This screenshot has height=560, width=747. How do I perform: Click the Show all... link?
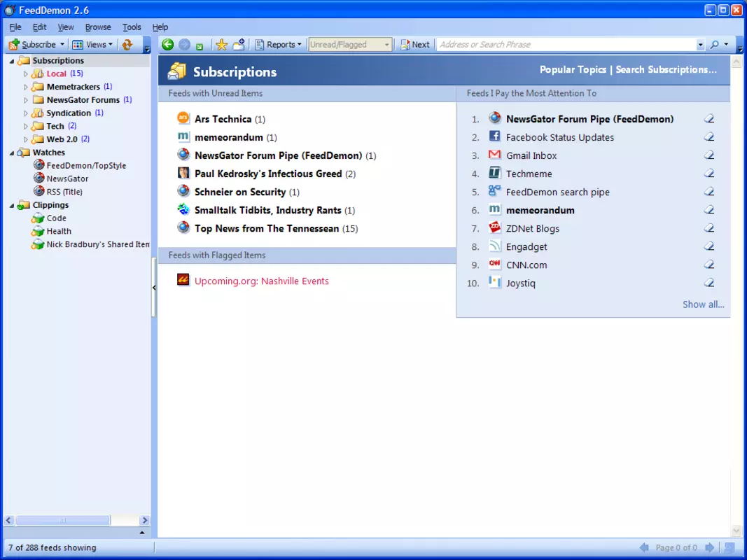point(703,304)
